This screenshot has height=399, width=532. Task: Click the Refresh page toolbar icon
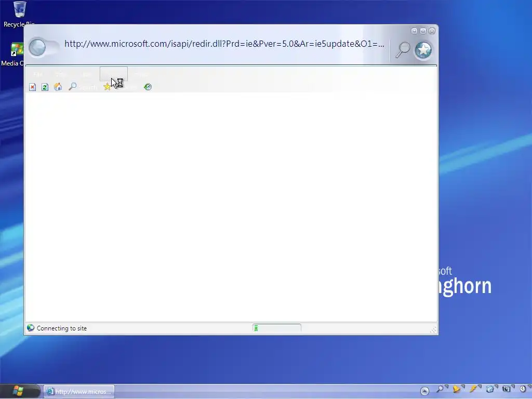point(45,87)
